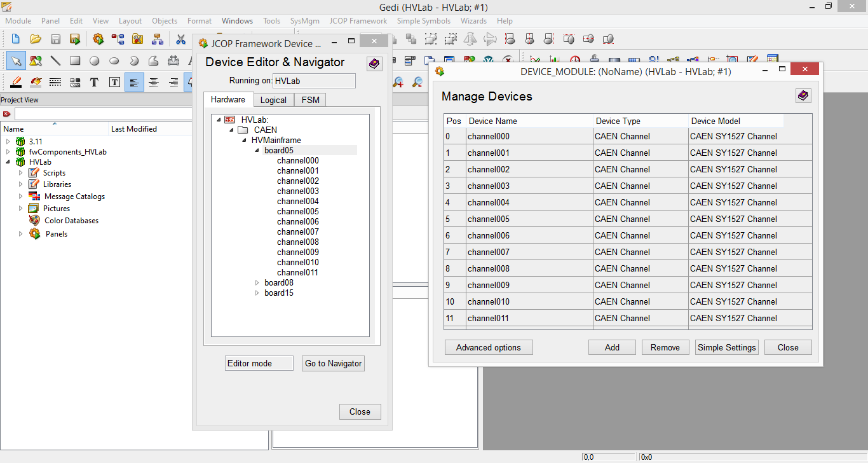Image resolution: width=868 pixels, height=463 pixels.
Task: Click help book icon in Device Editor
Action: coord(374,64)
